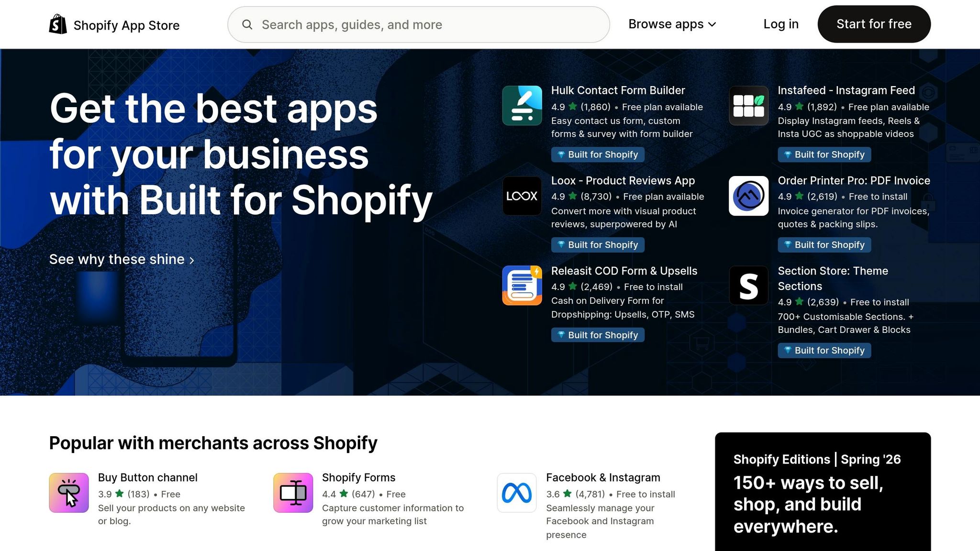The image size is (980, 551).
Task: Open Order Printer Pro app icon
Action: click(x=748, y=196)
